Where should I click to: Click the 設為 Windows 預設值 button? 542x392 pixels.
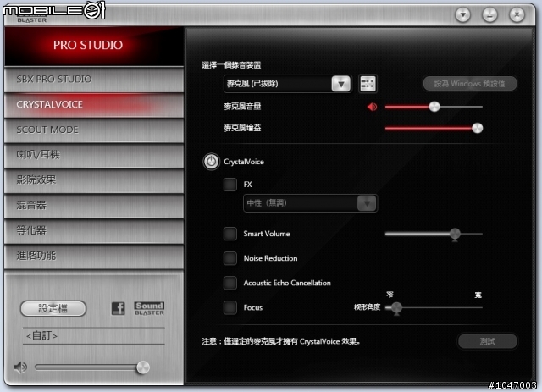click(470, 84)
